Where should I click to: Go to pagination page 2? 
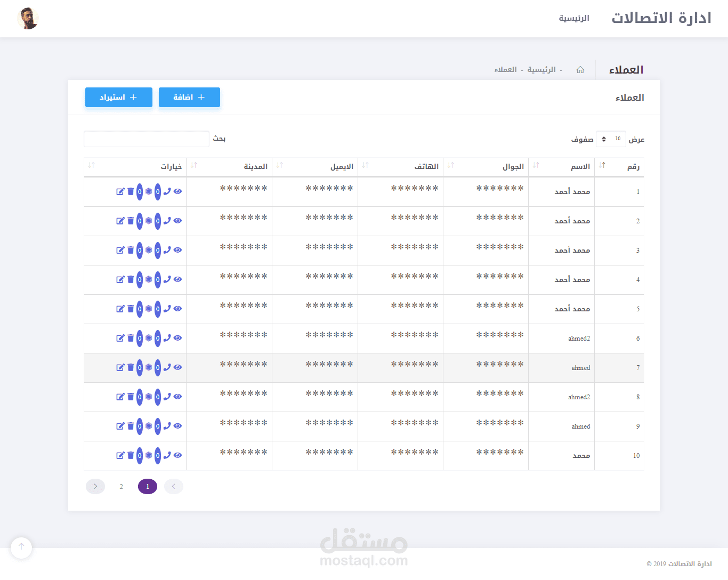[x=122, y=486]
